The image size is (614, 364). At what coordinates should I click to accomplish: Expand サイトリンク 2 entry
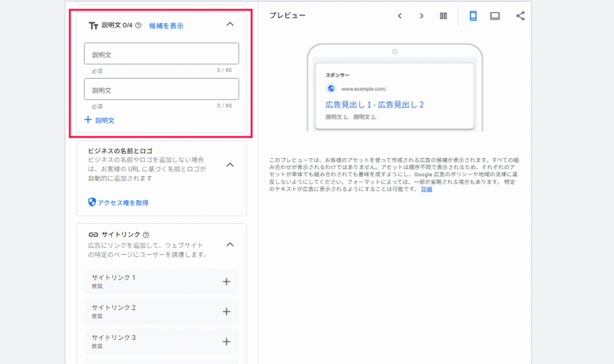coord(227,312)
